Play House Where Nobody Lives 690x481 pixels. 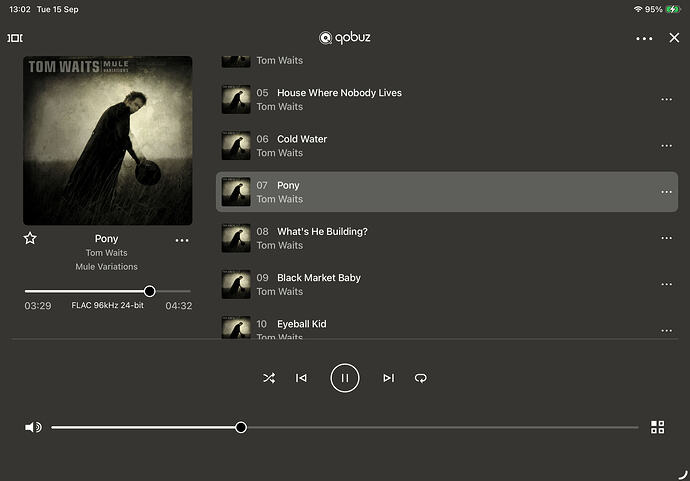point(447,99)
